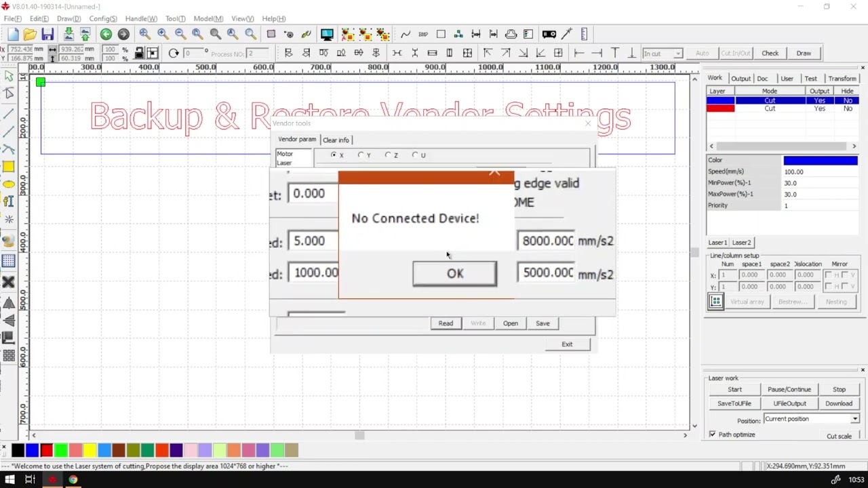Select the X axis radio button
The height and width of the screenshot is (488, 868).
coord(334,155)
